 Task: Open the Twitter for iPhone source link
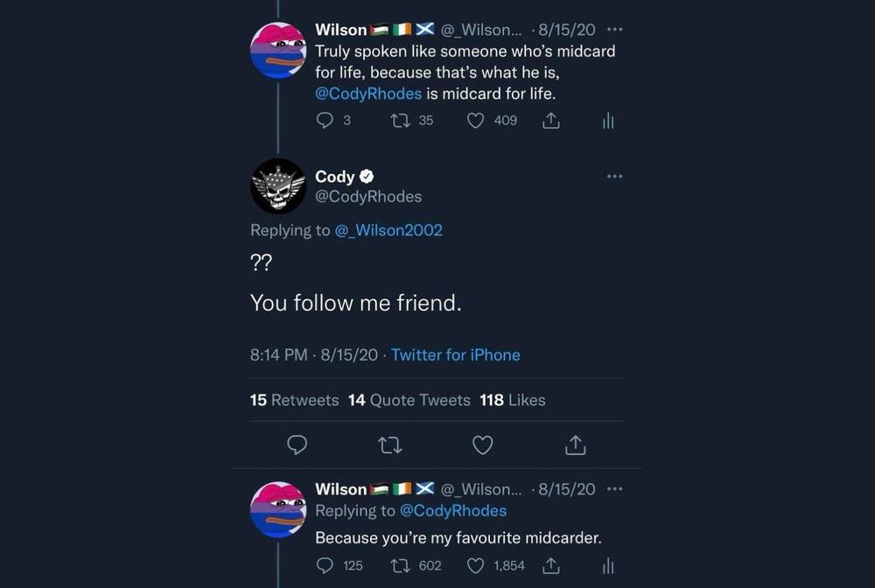(x=455, y=354)
